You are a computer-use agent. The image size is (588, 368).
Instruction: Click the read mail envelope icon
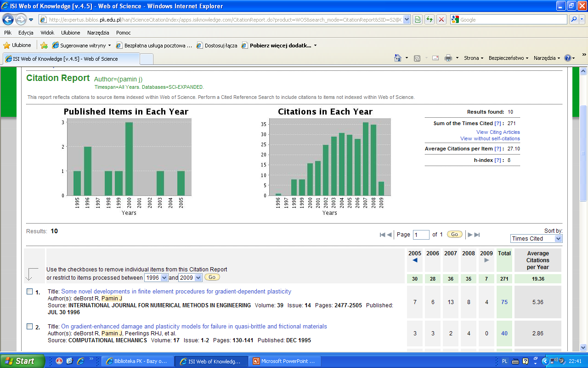tap(435, 58)
